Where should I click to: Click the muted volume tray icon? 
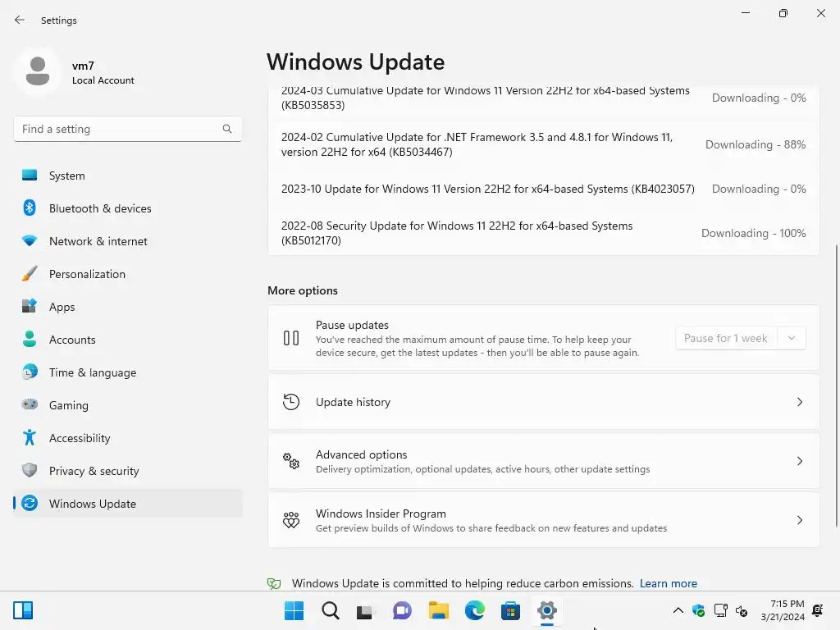click(742, 610)
